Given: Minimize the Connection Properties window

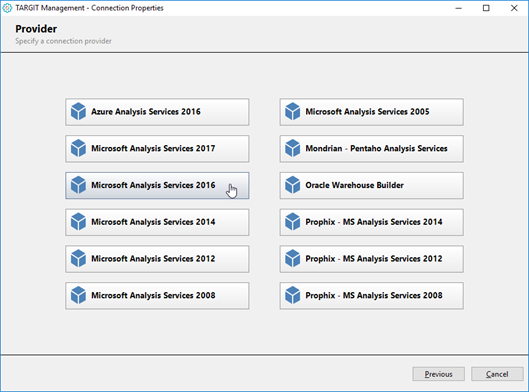Looking at the screenshot, I should pyautogui.click(x=458, y=8).
